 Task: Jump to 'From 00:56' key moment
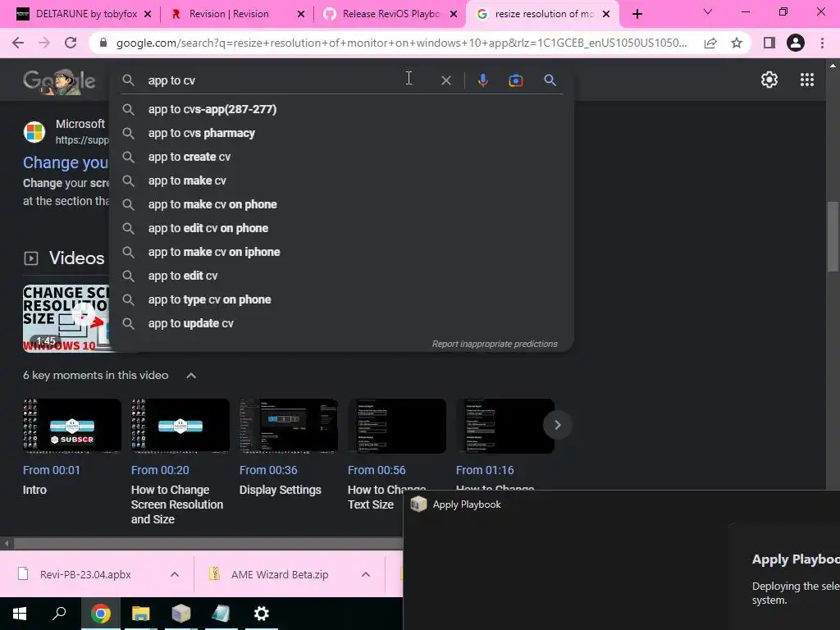(376, 470)
